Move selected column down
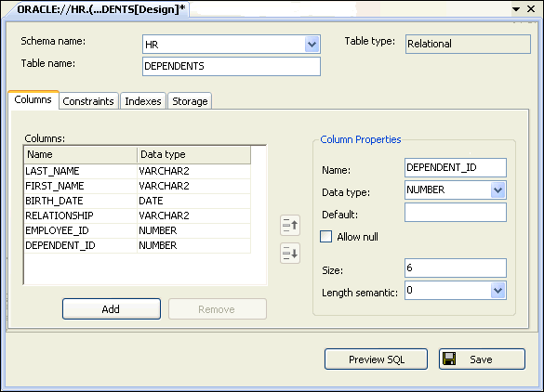544x392 pixels. click(290, 254)
